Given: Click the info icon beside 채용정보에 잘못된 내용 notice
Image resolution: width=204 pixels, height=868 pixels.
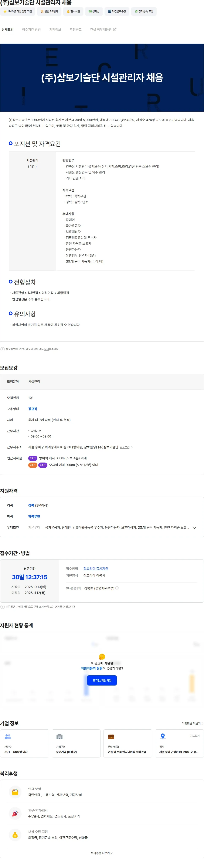Looking at the screenshot, I should click(3, 349).
